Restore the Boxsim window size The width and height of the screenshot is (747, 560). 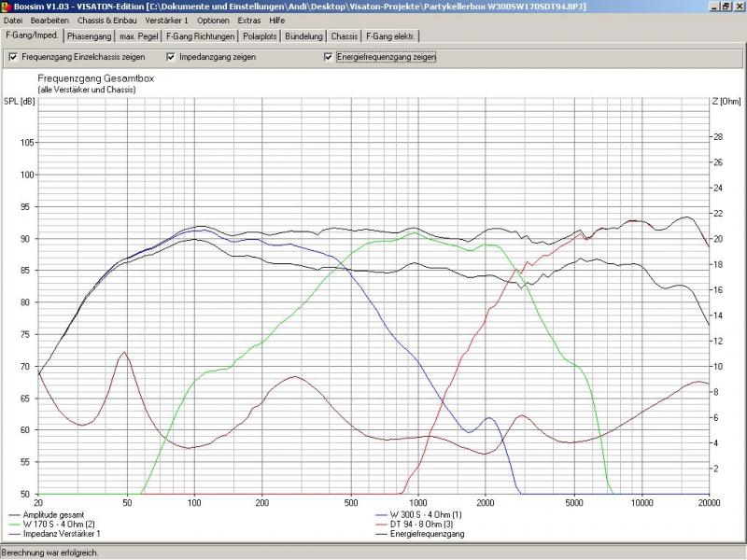pos(726,7)
